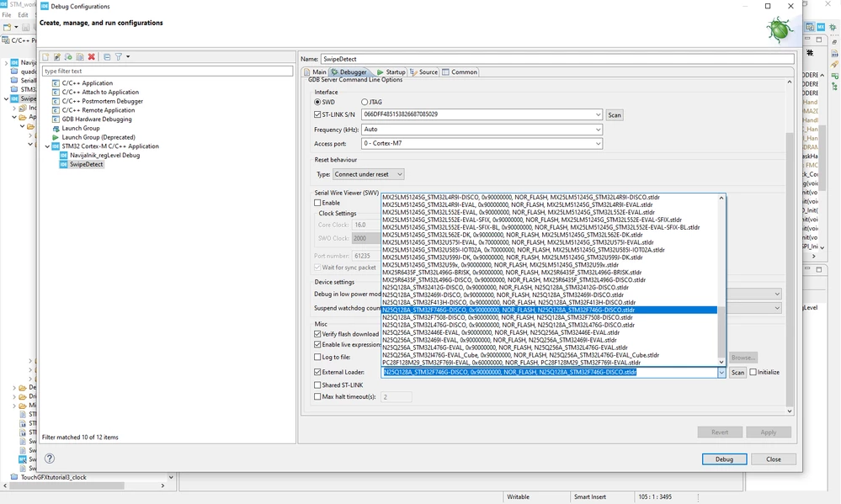
Task: Choose N25Q128A_STM32F7508-DISCO loader from list
Action: point(549,317)
